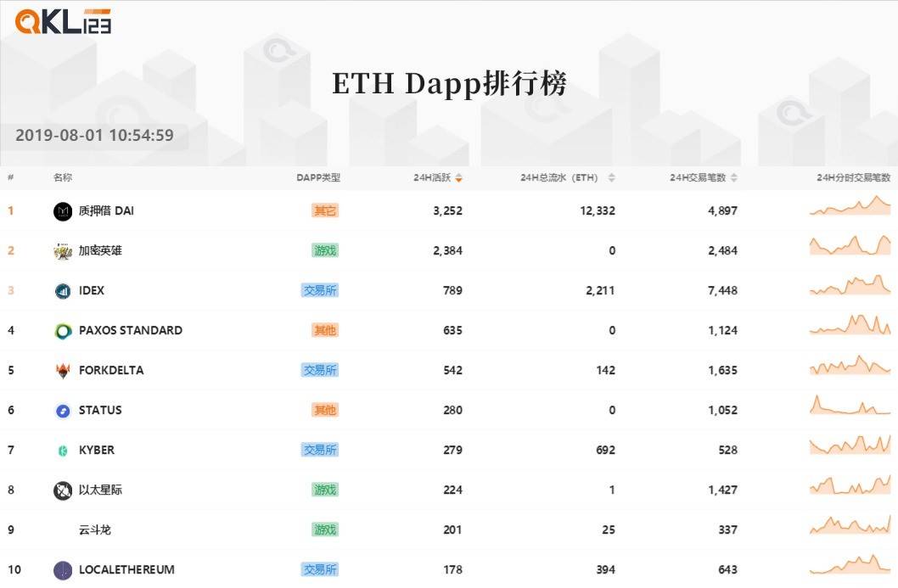Open the PAXOS STANDARD dapp link
898x588 pixels.
pyautogui.click(x=131, y=330)
